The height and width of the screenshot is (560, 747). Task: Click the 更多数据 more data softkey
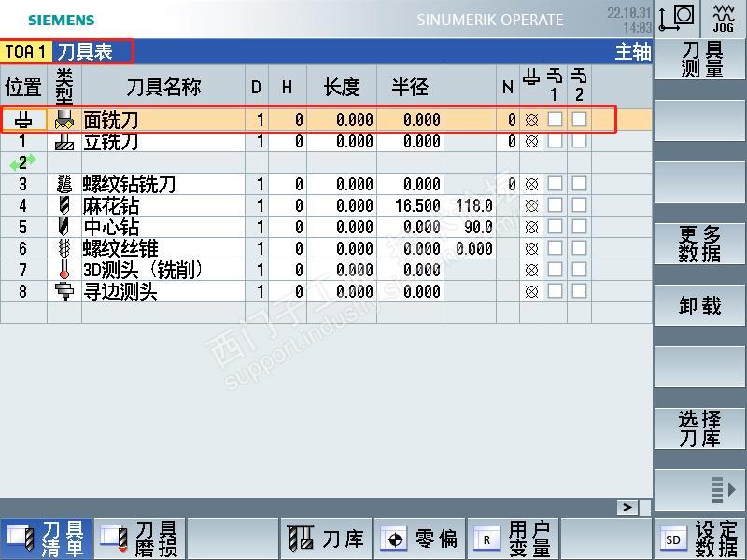[x=700, y=244]
